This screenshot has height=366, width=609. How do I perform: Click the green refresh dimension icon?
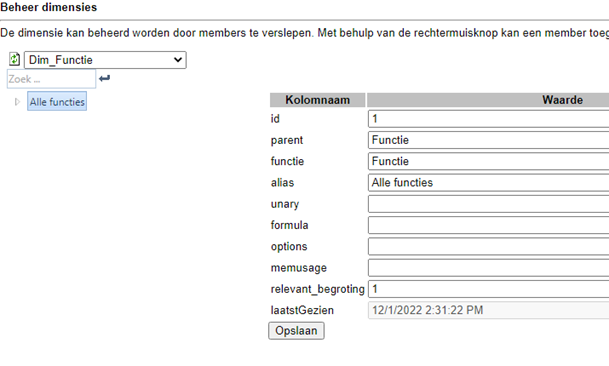click(14, 59)
